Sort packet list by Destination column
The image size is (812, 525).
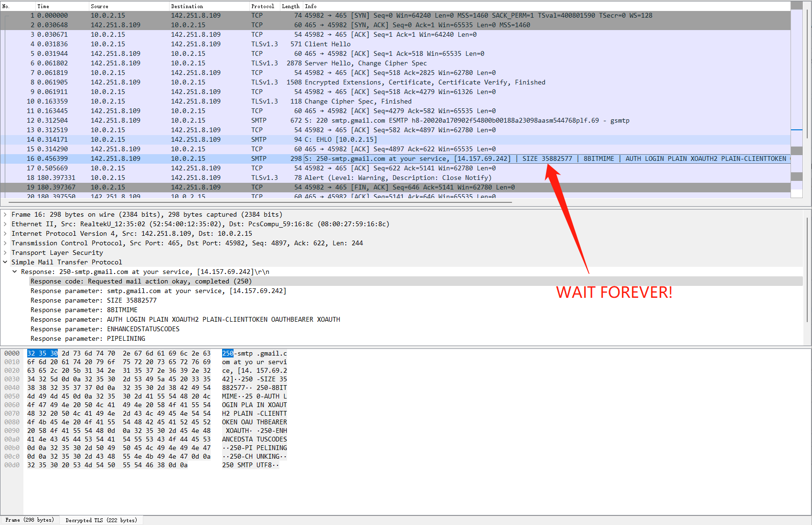[210, 6]
